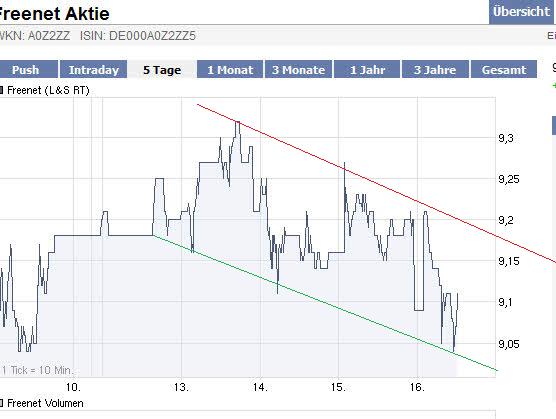
Task: Switch to the Push chart tab
Action: [28, 69]
